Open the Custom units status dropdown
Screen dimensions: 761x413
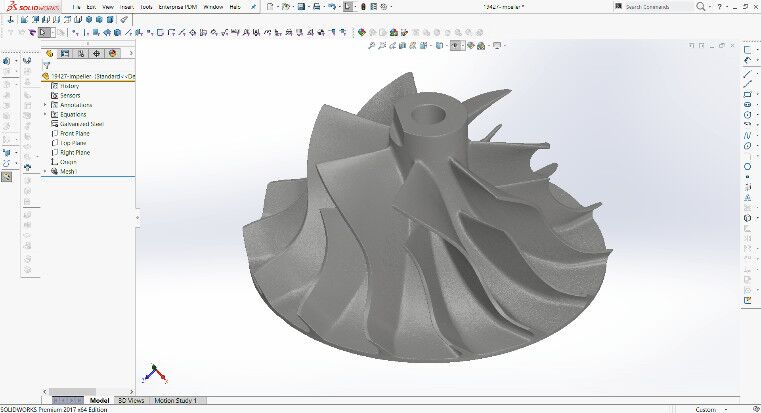711,410
